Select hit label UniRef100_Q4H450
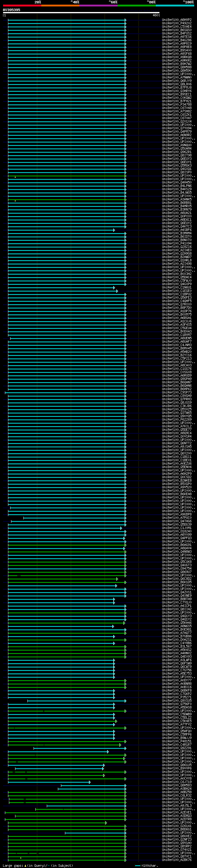Screen dimensions: 197x868 pos(177,182)
